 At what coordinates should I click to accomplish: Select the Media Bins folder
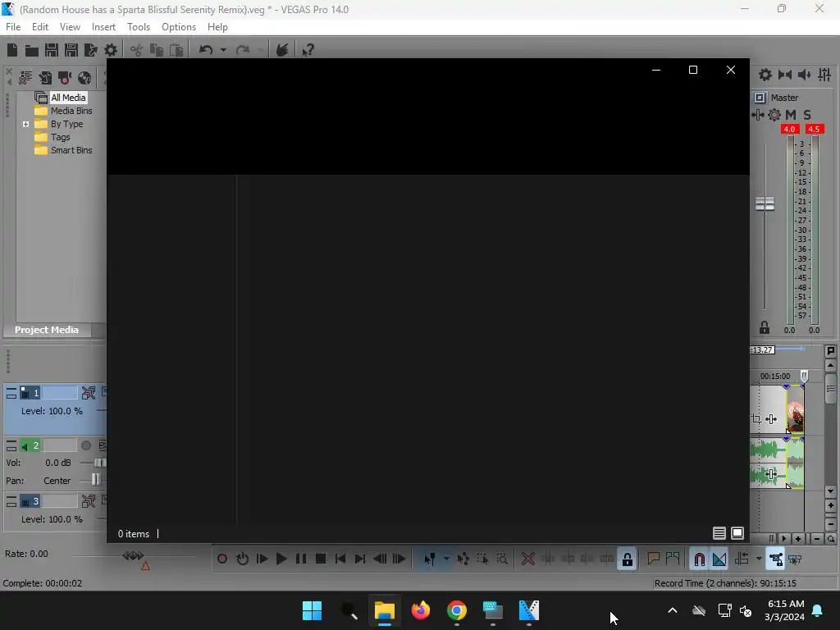tap(71, 111)
